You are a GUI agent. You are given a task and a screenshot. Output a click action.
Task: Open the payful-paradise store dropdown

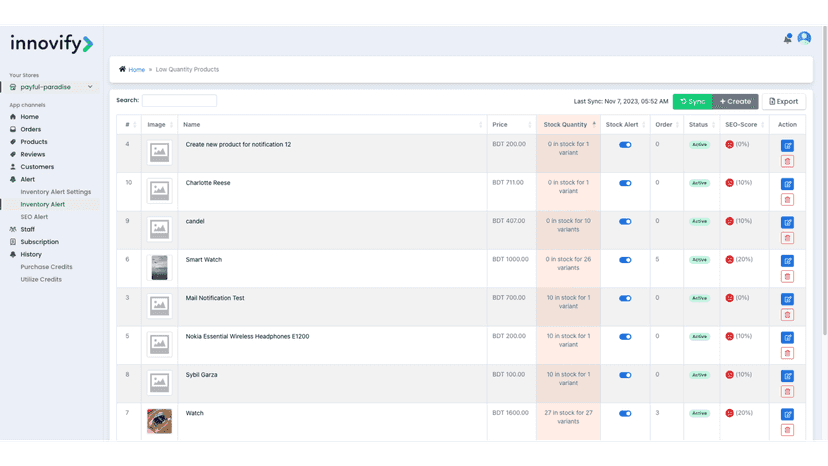click(51, 87)
